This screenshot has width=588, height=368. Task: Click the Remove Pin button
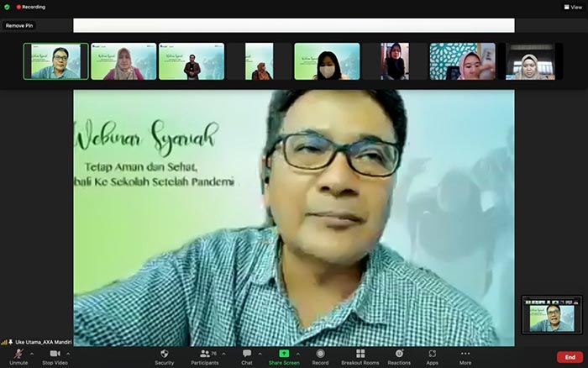click(19, 25)
